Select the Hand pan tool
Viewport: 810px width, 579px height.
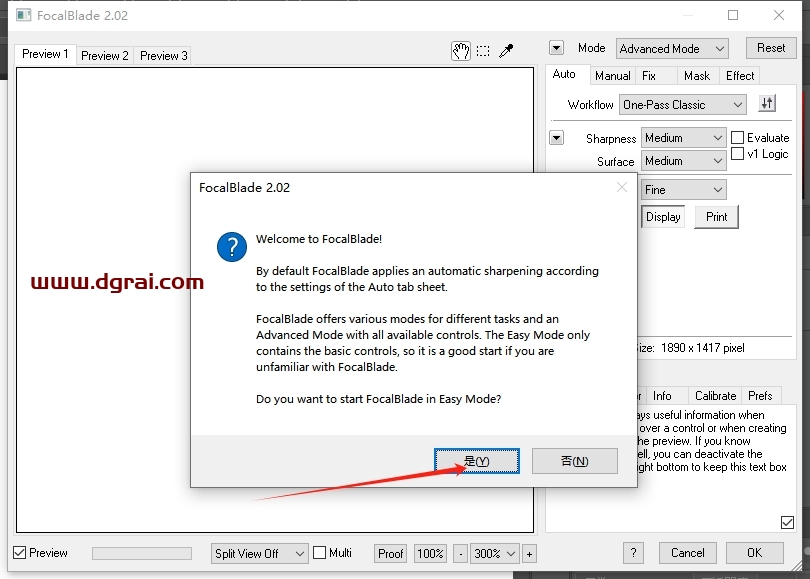tap(461, 51)
